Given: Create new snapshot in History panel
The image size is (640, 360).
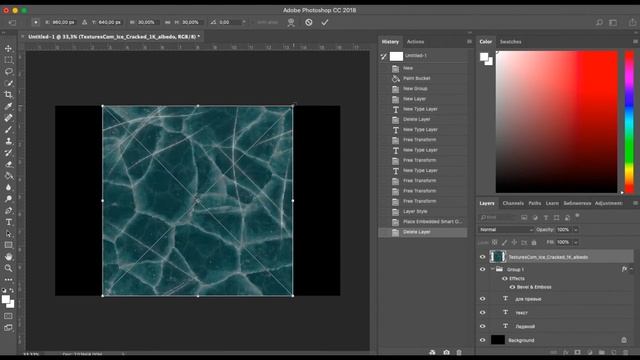Looking at the screenshot, I should coord(446,352).
